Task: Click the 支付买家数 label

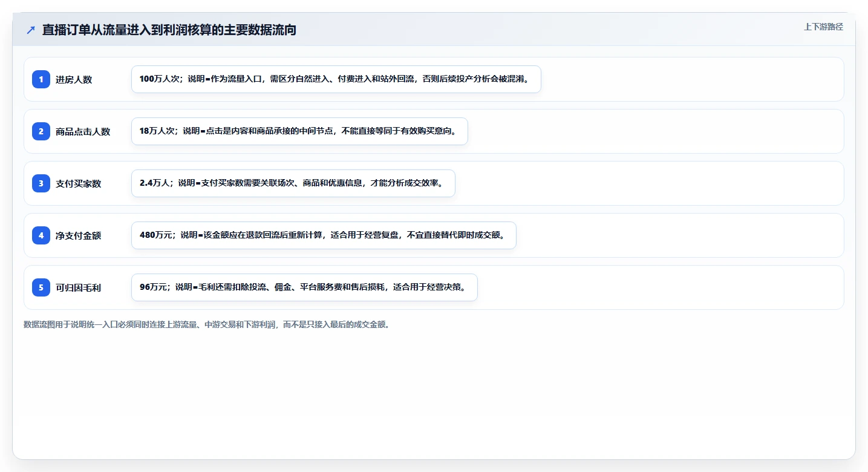Action: pyautogui.click(x=79, y=183)
